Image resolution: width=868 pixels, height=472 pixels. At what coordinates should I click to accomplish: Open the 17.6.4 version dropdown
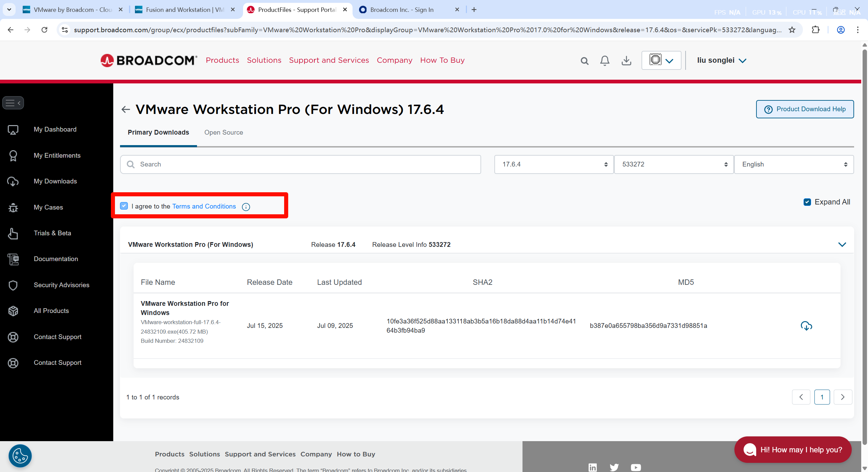point(554,164)
